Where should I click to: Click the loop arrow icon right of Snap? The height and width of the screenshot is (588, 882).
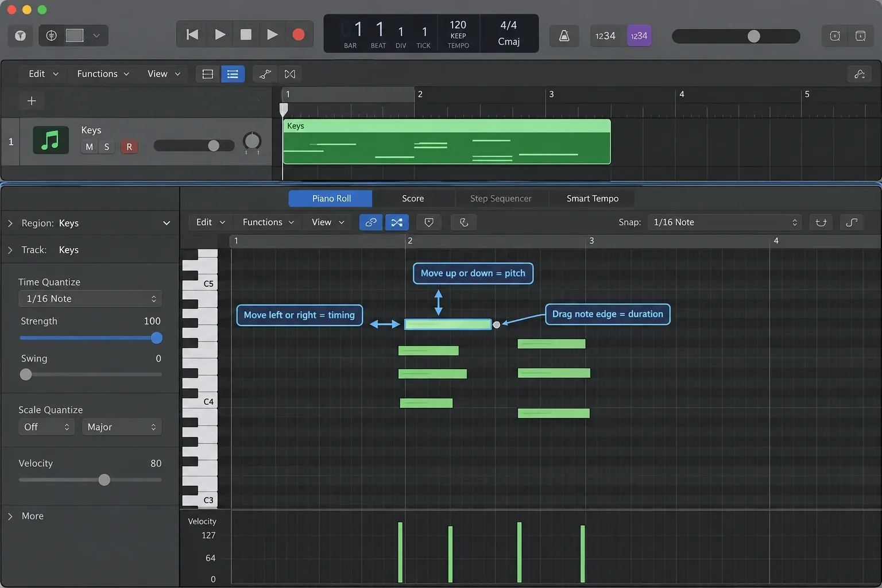tap(821, 222)
